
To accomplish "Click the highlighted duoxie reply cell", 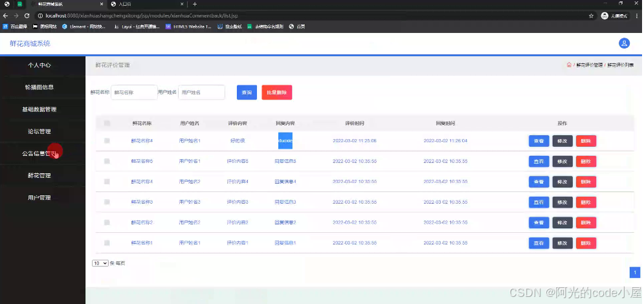I will coord(285,141).
